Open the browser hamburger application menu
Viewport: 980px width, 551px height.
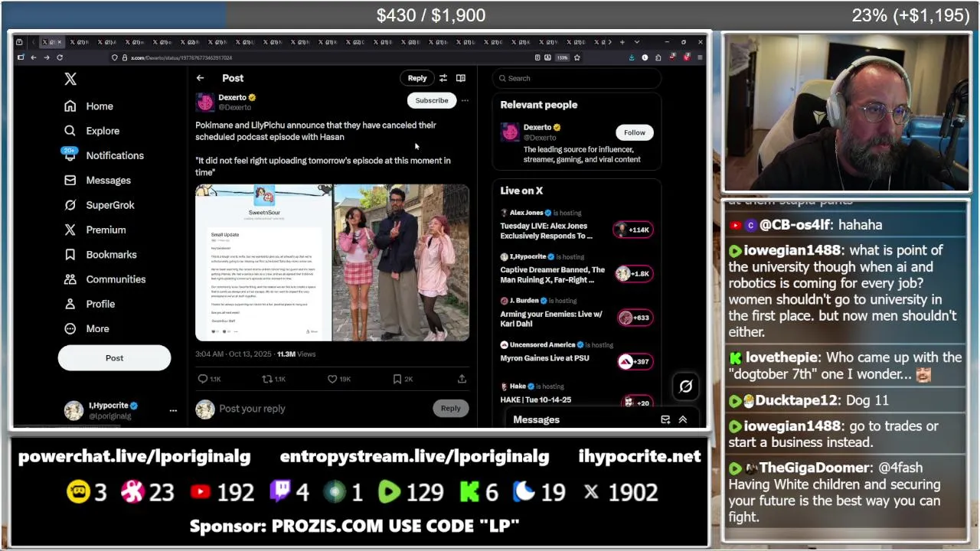point(700,57)
